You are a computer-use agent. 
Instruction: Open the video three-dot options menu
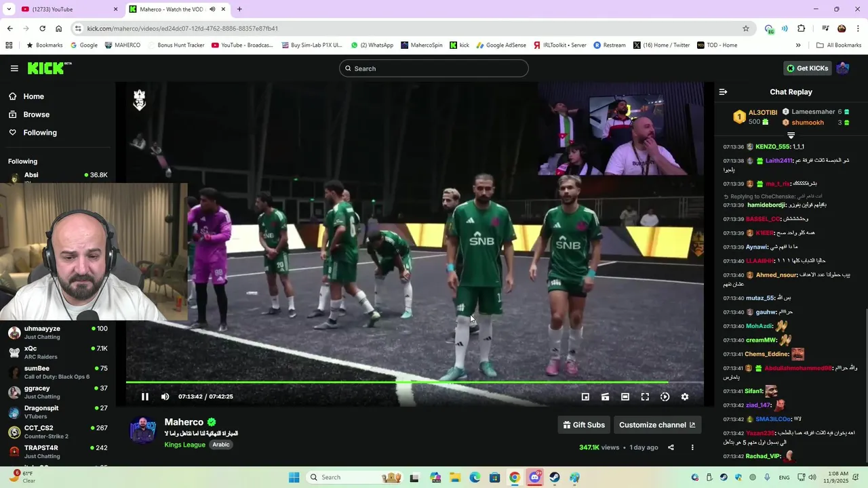[692, 447]
